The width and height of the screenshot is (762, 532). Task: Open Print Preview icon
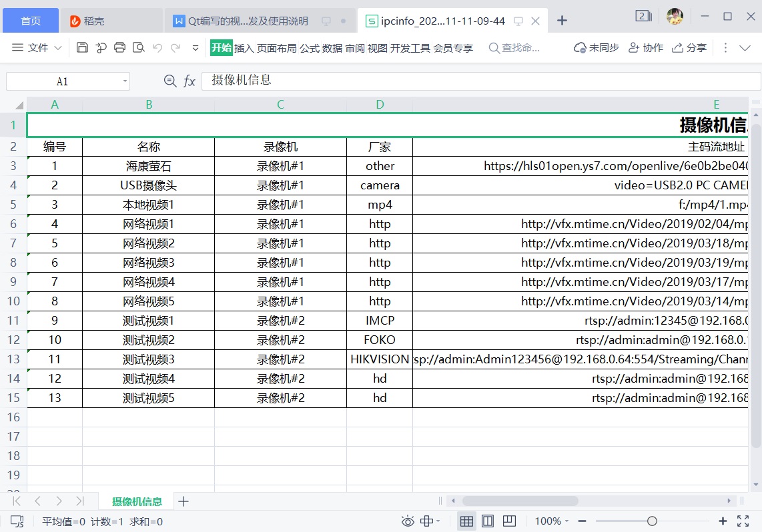[139, 47]
